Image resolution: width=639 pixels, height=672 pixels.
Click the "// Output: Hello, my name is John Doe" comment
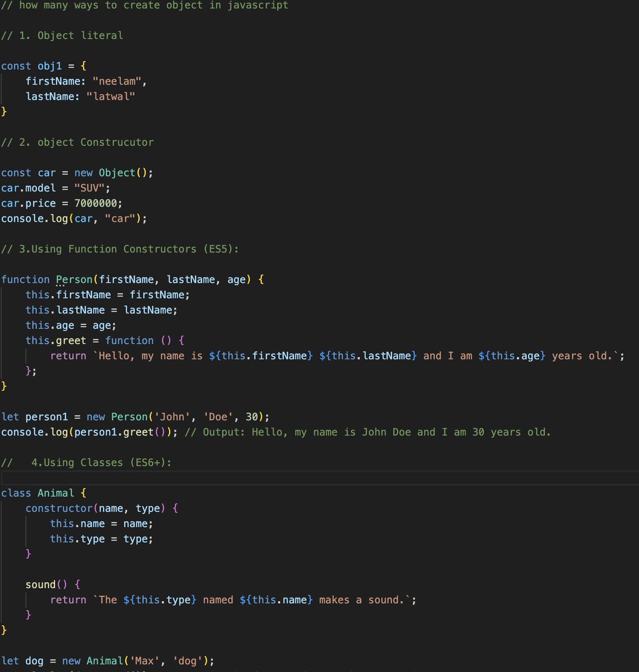[x=368, y=432]
